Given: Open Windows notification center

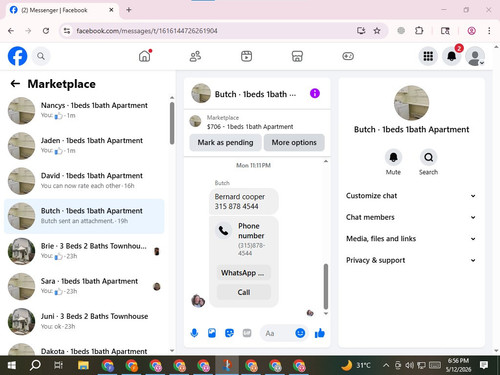Looking at the screenshot, I should [484, 365].
